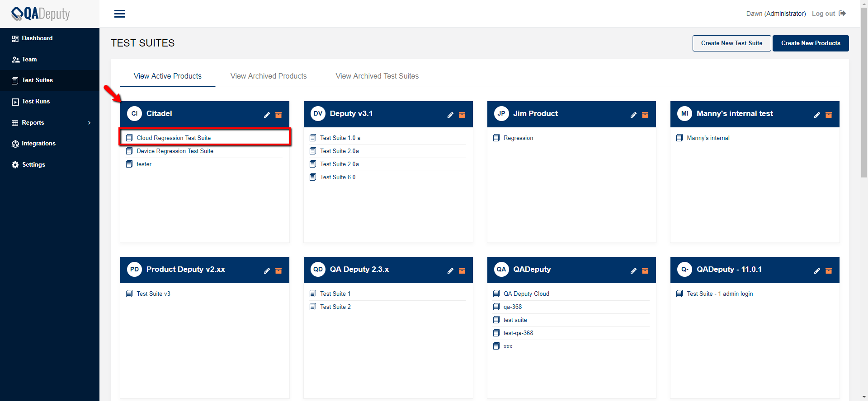
Task: Select the View Active Products tab
Action: point(168,76)
